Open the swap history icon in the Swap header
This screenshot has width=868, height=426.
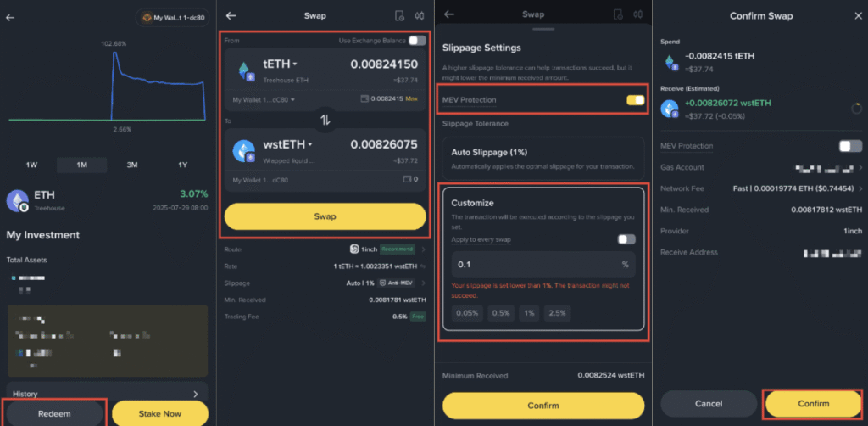tap(399, 15)
